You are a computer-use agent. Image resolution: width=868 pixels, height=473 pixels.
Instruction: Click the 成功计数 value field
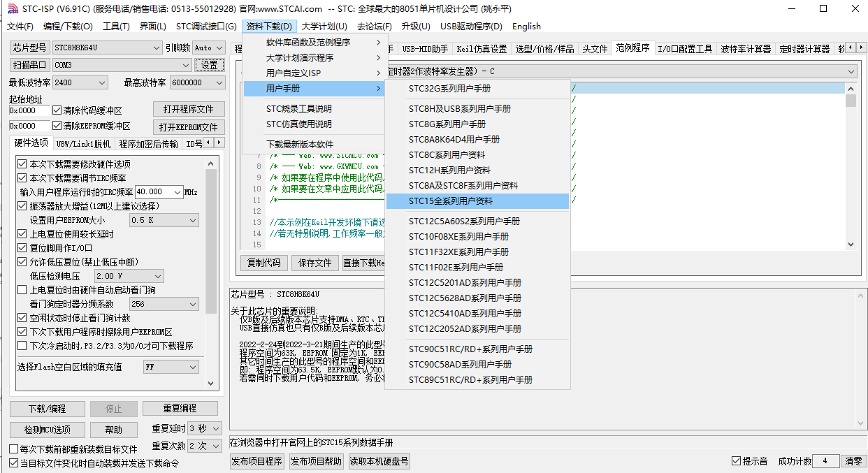(826, 461)
